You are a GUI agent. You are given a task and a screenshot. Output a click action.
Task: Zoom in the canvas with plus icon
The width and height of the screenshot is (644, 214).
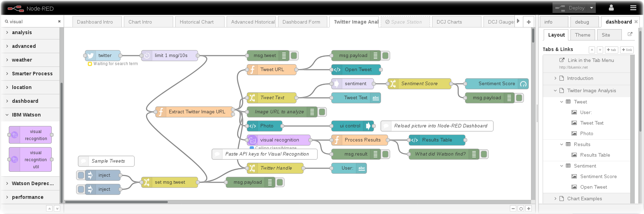tap(529, 208)
